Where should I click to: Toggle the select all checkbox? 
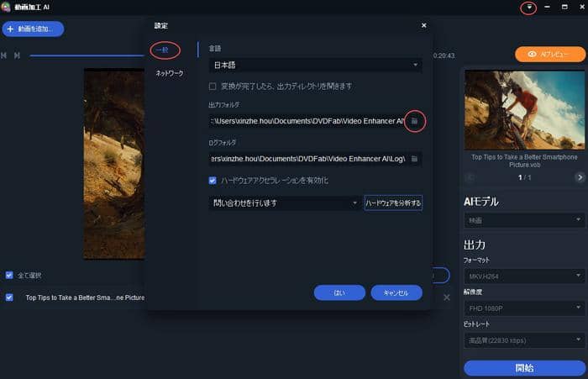pyautogui.click(x=9, y=275)
